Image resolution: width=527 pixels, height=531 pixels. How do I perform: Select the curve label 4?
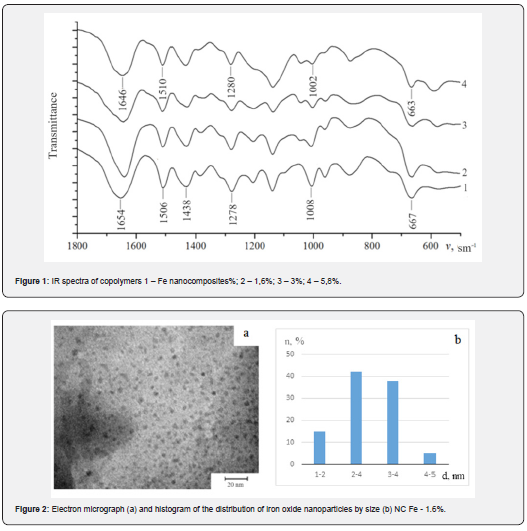[464, 84]
